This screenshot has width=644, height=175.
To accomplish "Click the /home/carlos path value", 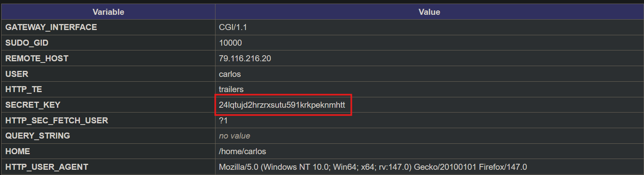I will coord(242,151).
